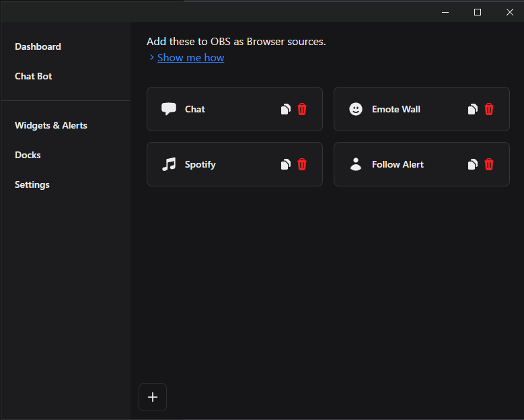Screen dimensions: 524x420
Task: Delete the Emote Wall widget
Action: pos(489,109)
